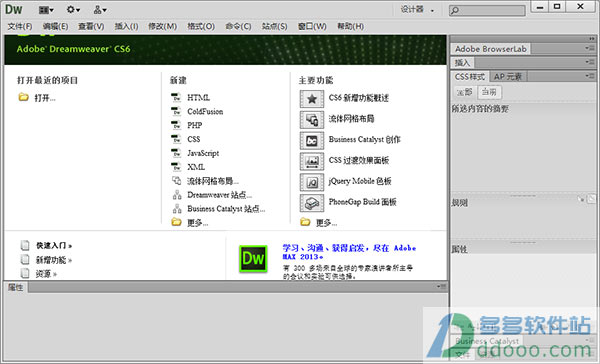Screen dimensions: 600x364
Task: Click the 资源 » page icon
Action: coord(25,273)
